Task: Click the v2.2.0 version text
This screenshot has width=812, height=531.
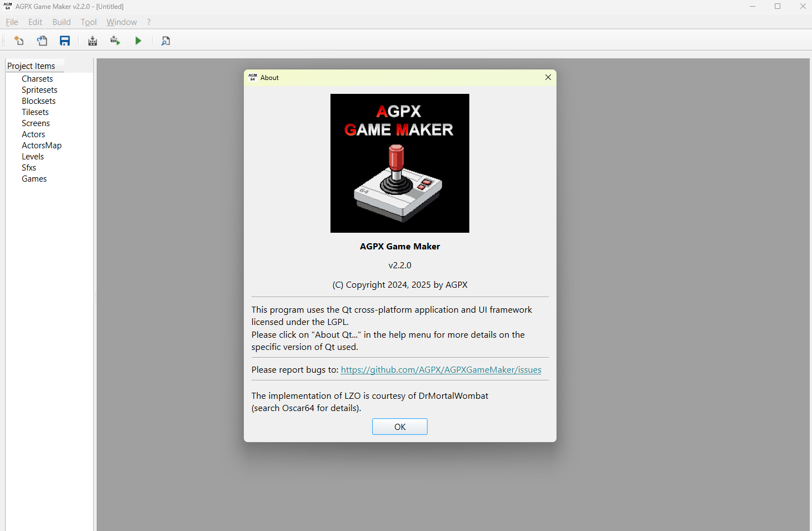Action: click(400, 265)
